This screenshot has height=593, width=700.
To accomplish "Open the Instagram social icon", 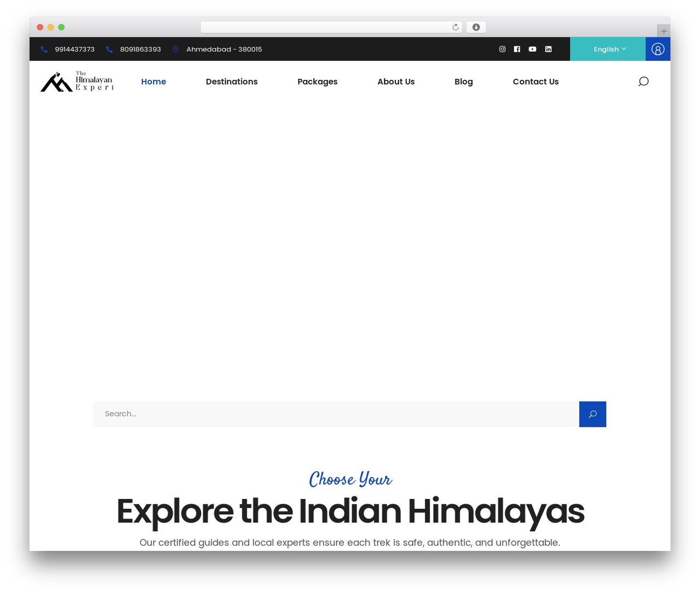I will pos(502,49).
